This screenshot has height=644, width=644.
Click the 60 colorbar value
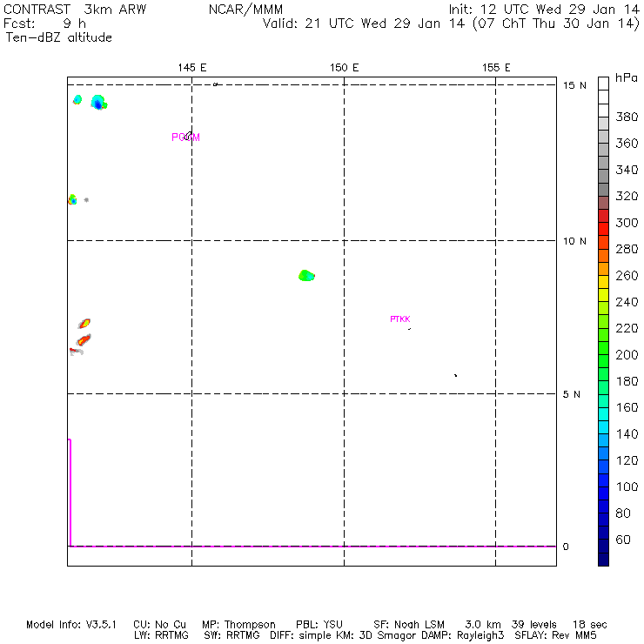click(623, 540)
